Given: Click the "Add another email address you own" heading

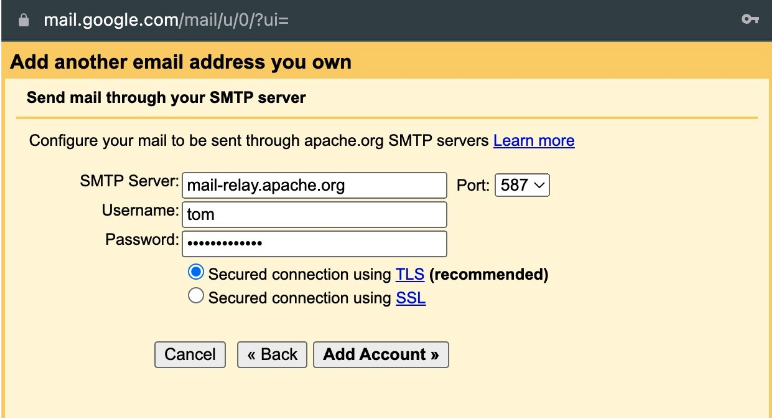Looking at the screenshot, I should click(181, 63).
